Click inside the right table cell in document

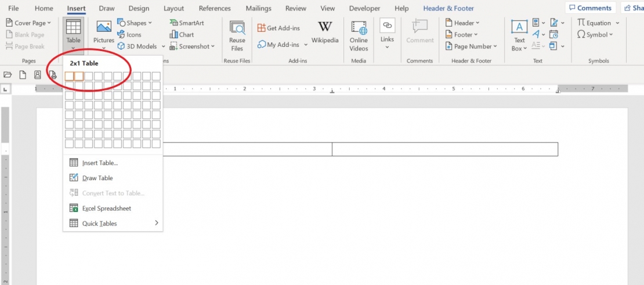pos(445,149)
